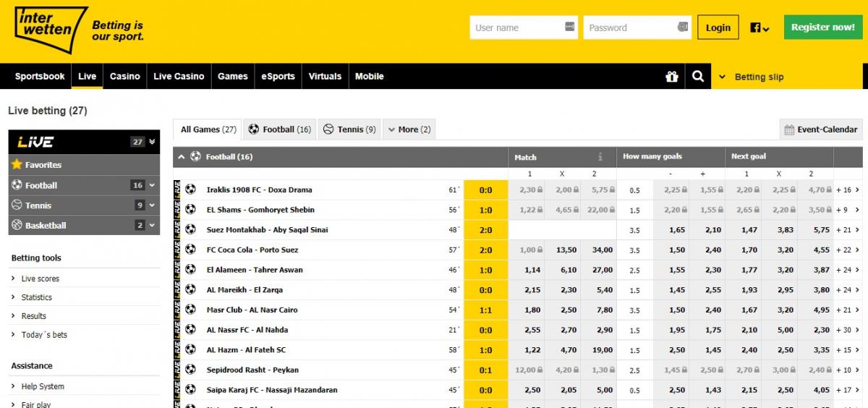Open the gift bonus icon
The width and height of the screenshot is (868, 408).
pyautogui.click(x=672, y=77)
